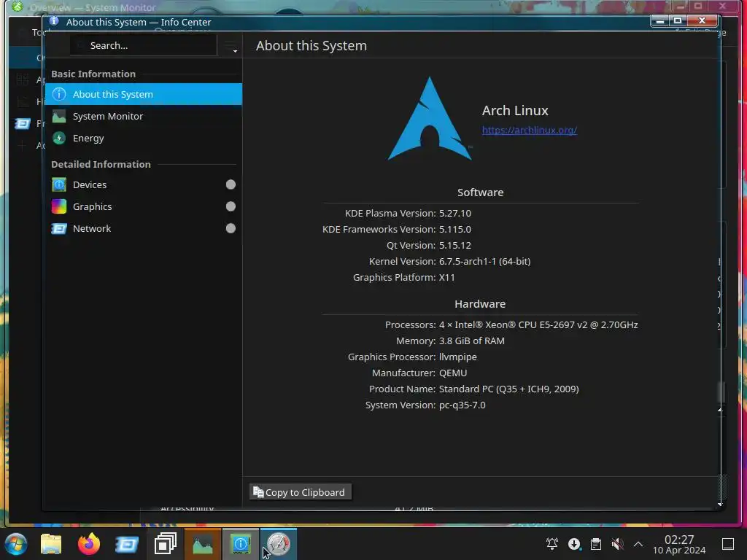
Task: Click the colorful Graphics sidebar icon
Action: coord(59,206)
